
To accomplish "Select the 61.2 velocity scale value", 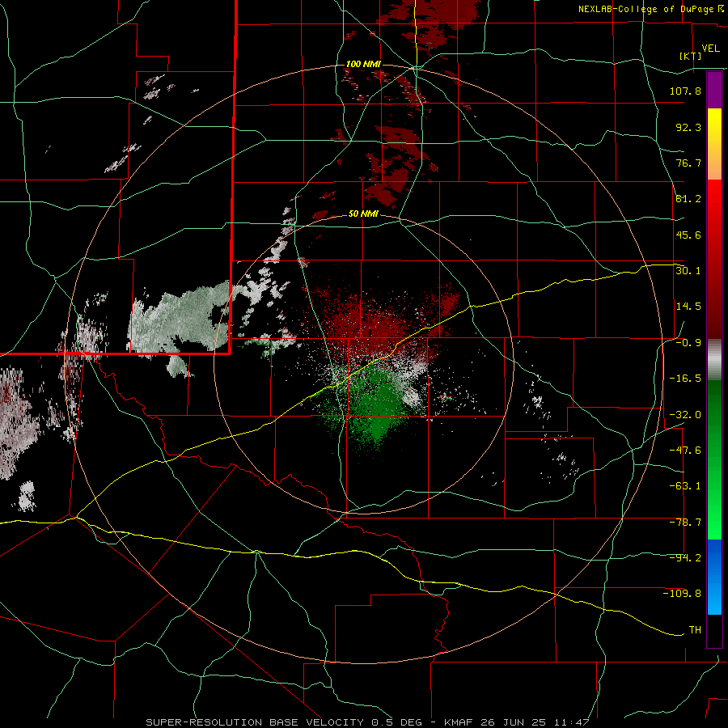I will (x=688, y=199).
